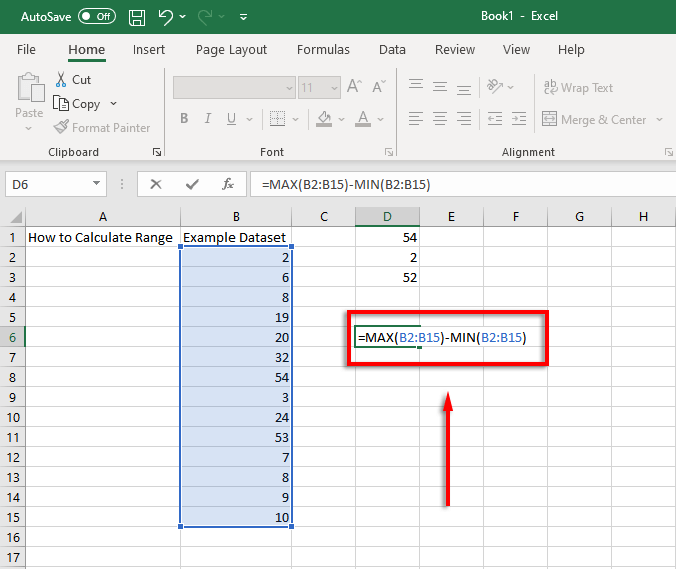Toggle the AutoSave switch
Screen dimensions: 676x569
pyautogui.click(x=96, y=16)
